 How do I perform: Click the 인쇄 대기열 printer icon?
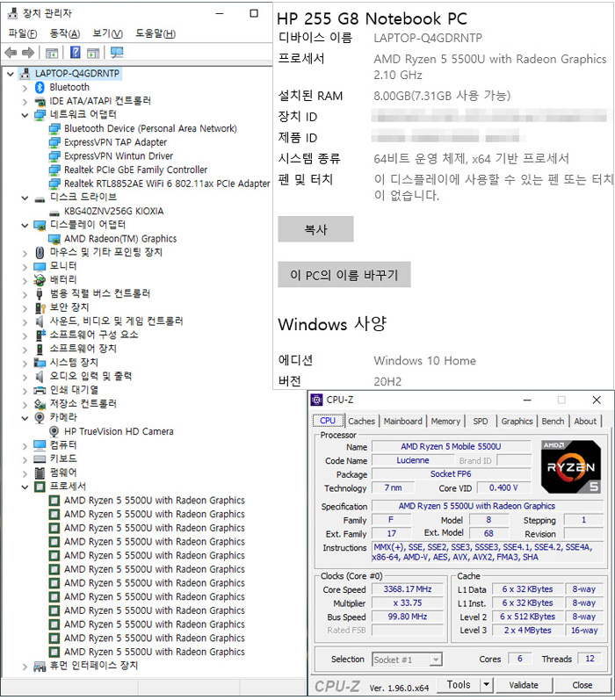pos(40,391)
